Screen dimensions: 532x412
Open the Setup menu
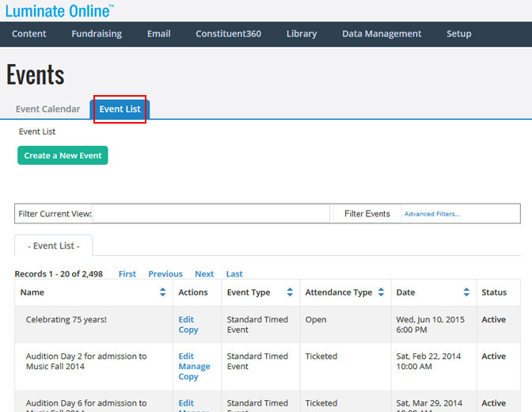(x=458, y=33)
